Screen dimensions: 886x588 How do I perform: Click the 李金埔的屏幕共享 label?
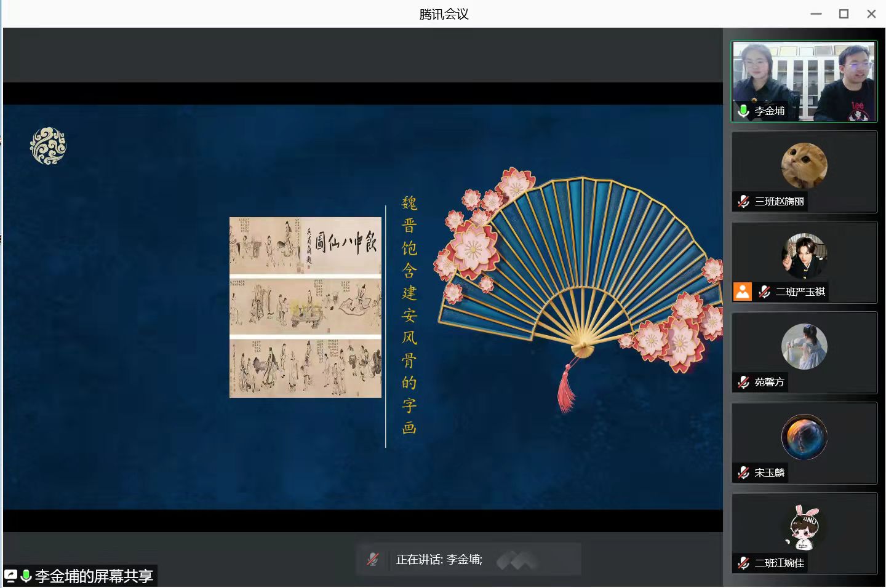pyautogui.click(x=94, y=576)
